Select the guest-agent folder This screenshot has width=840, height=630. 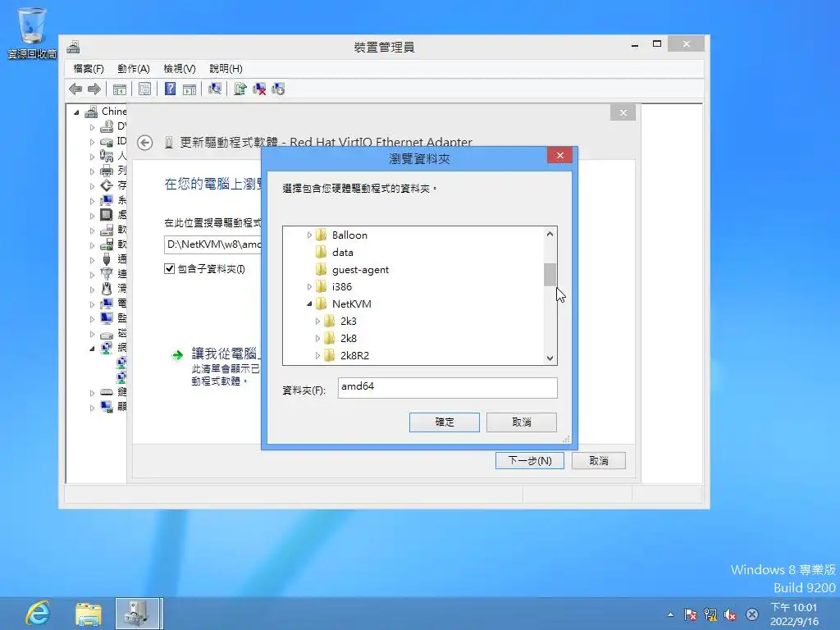pos(360,269)
